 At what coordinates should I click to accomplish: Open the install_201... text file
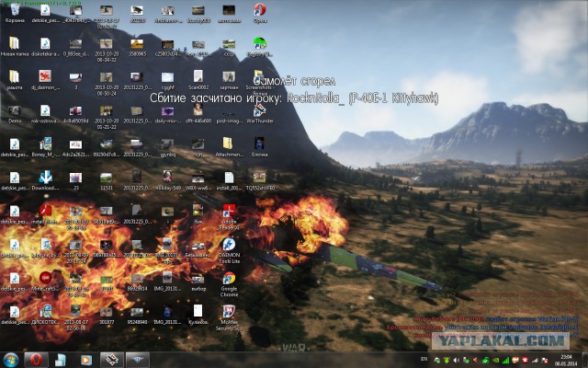(229, 180)
